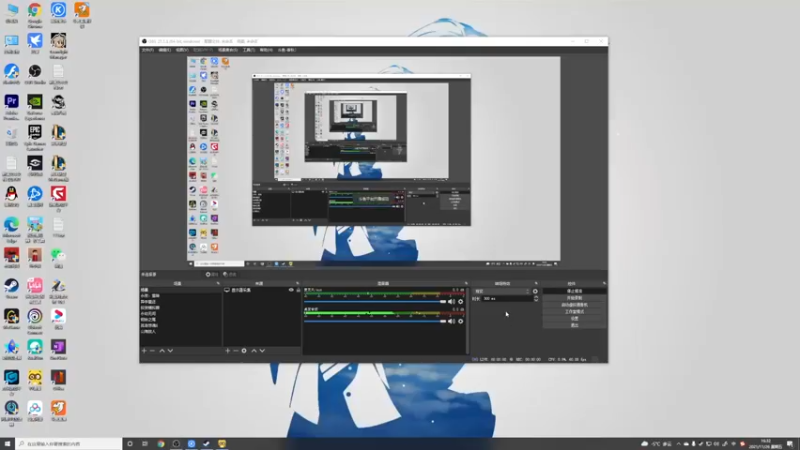Image resolution: width=800 pixels, height=450 pixels.
Task: Toggle Studio Mode in Controls panel
Action: pyautogui.click(x=574, y=311)
